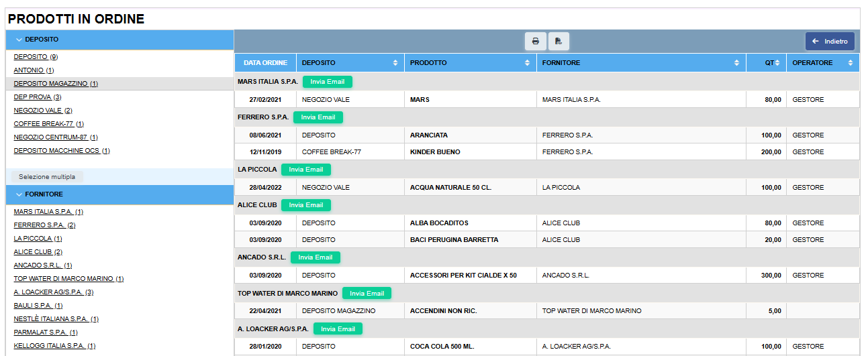
Task: Filter supplier NESTLÈ ITALIANA S.P.A. (1)
Action: point(56,319)
